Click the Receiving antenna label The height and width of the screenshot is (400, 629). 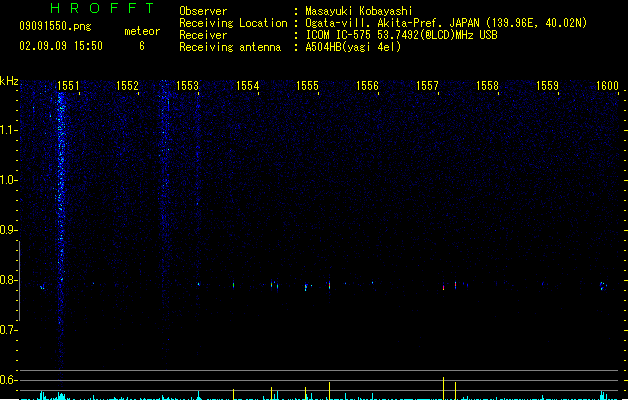(230, 47)
